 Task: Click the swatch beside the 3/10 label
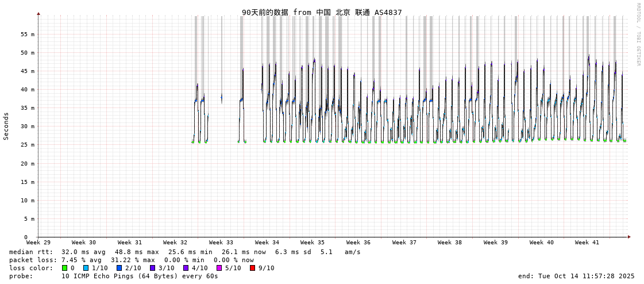click(x=152, y=268)
